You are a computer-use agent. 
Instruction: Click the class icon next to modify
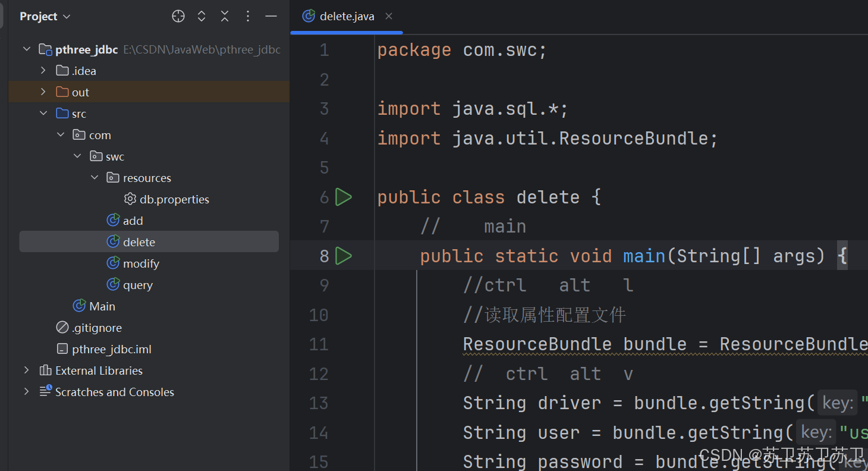pos(113,263)
